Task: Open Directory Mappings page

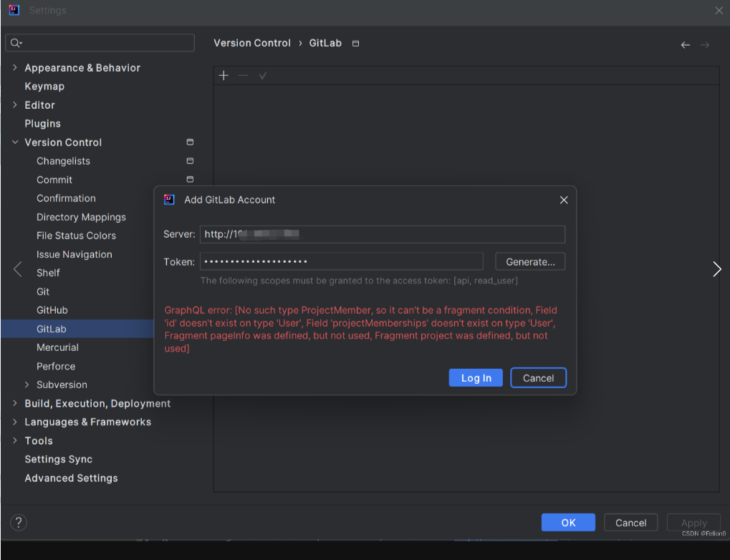Action: pyautogui.click(x=82, y=217)
